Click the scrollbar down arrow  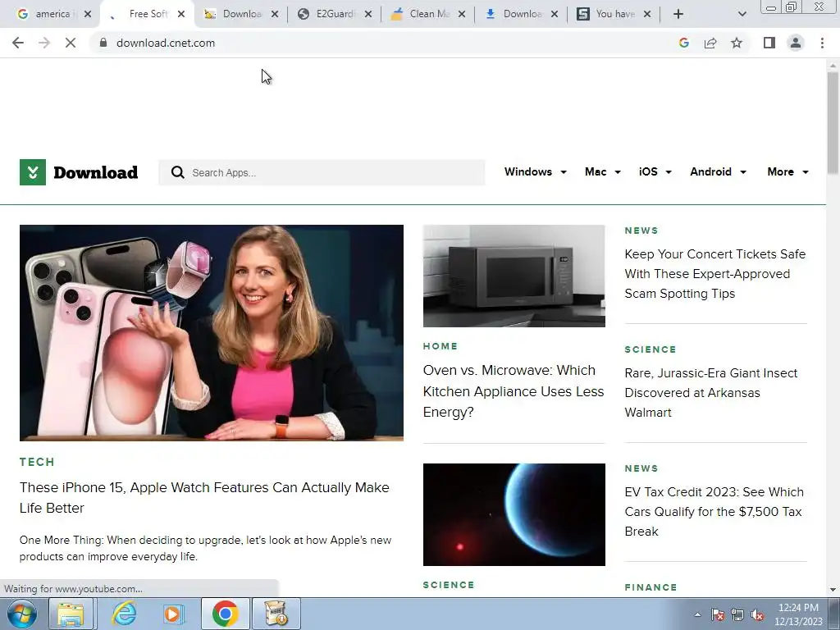(833, 590)
